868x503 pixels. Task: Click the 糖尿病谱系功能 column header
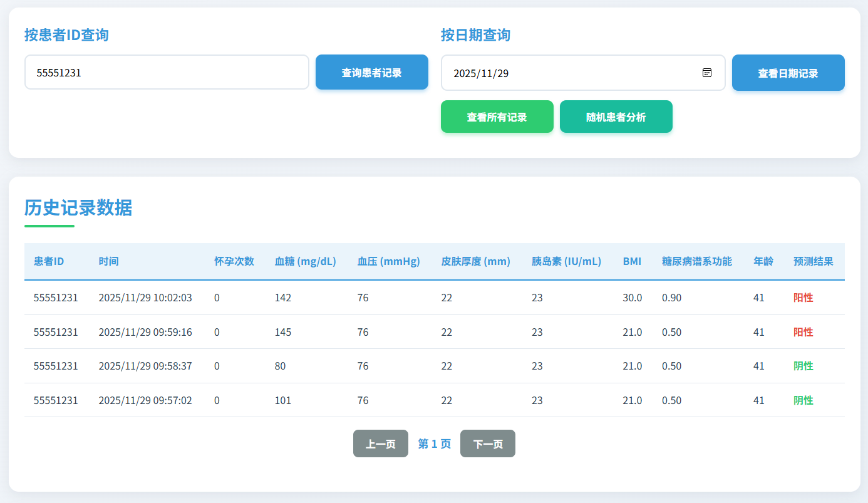(x=697, y=261)
